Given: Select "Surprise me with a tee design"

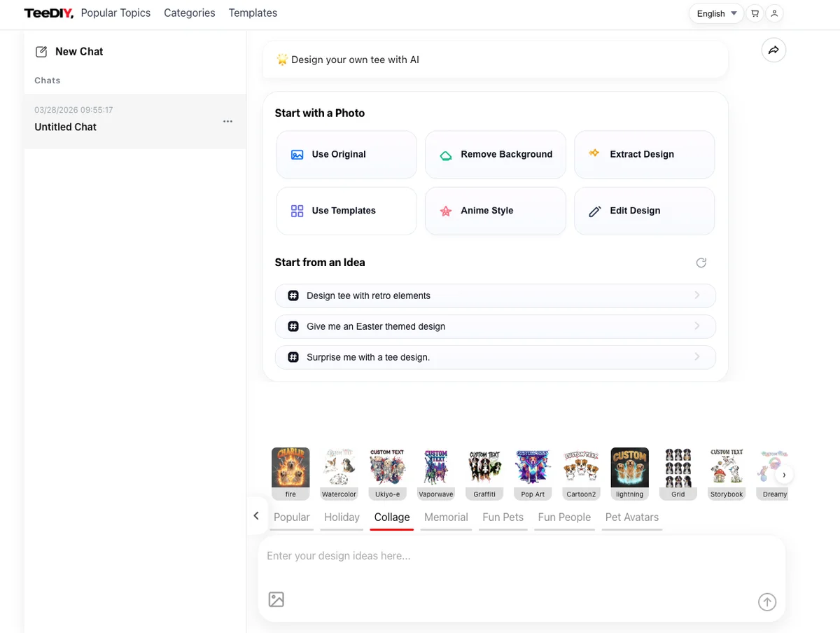Looking at the screenshot, I should [495, 357].
